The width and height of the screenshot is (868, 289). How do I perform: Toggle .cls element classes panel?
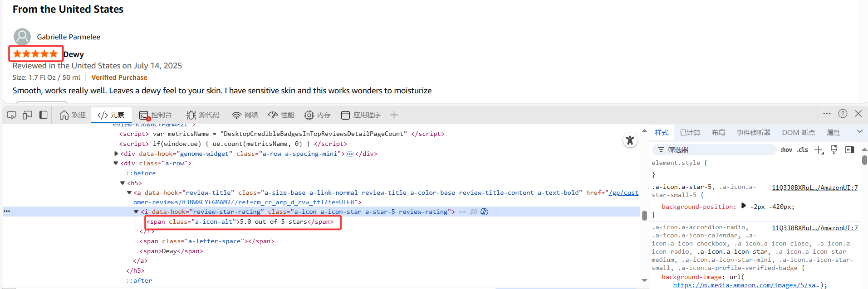[x=803, y=150]
